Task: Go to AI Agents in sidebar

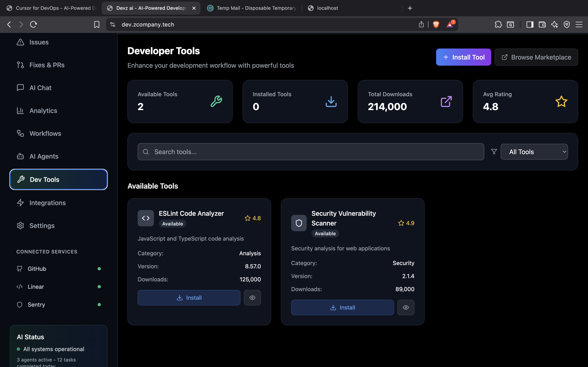Action: [x=44, y=156]
